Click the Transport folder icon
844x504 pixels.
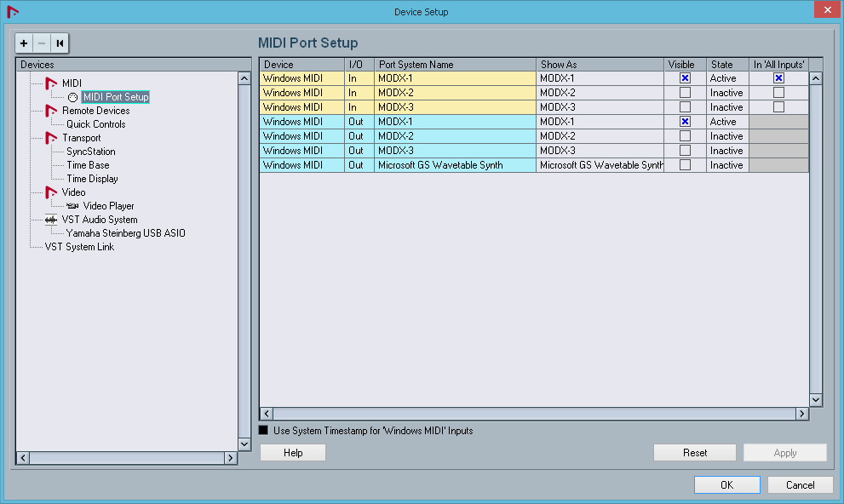(x=51, y=138)
